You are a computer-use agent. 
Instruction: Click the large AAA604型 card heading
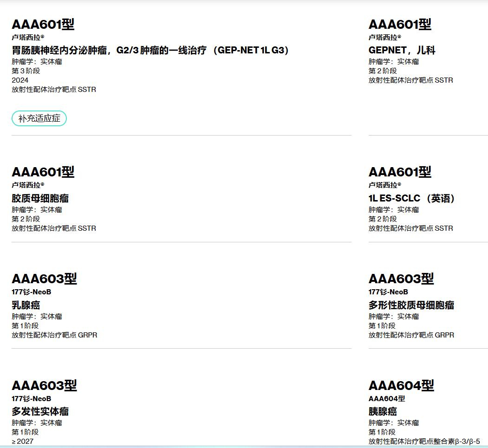pos(401,385)
